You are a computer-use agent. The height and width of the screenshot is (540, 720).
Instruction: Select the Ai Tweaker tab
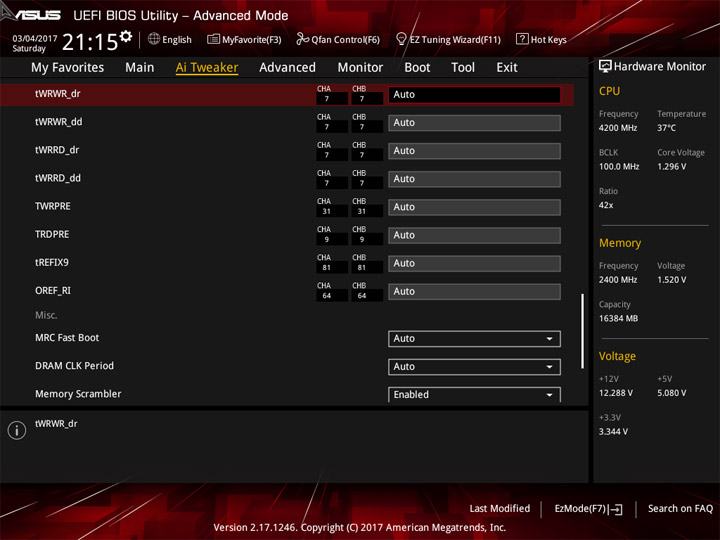click(207, 68)
